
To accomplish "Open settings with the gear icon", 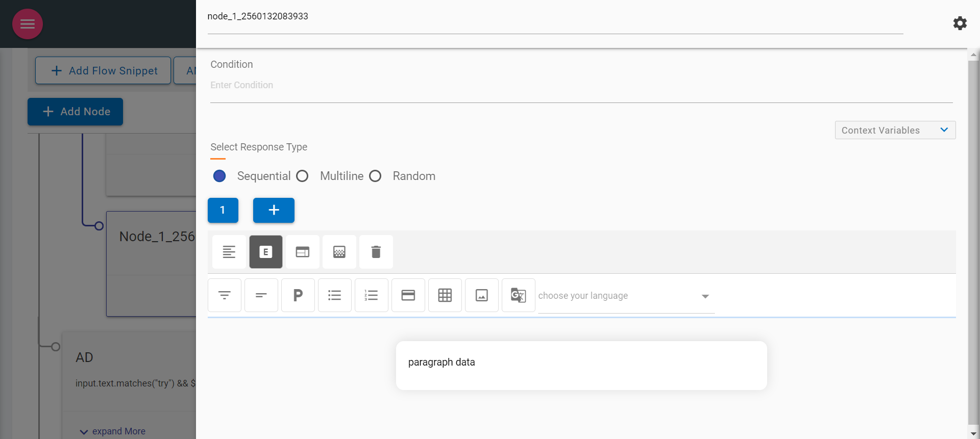I will point(960,23).
